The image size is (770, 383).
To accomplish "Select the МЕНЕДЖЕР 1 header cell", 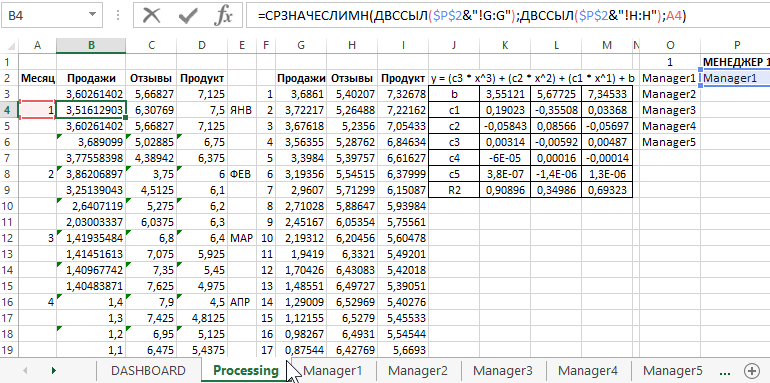I will tap(735, 62).
